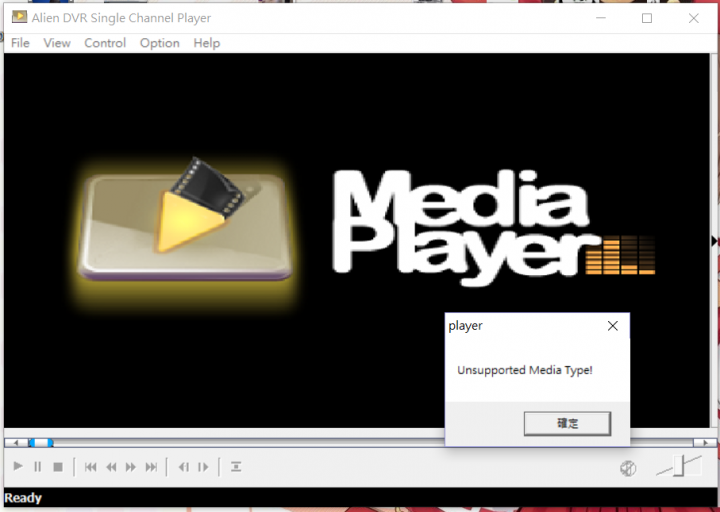
Task: Click the seek bar position thumb
Action: click(41, 443)
